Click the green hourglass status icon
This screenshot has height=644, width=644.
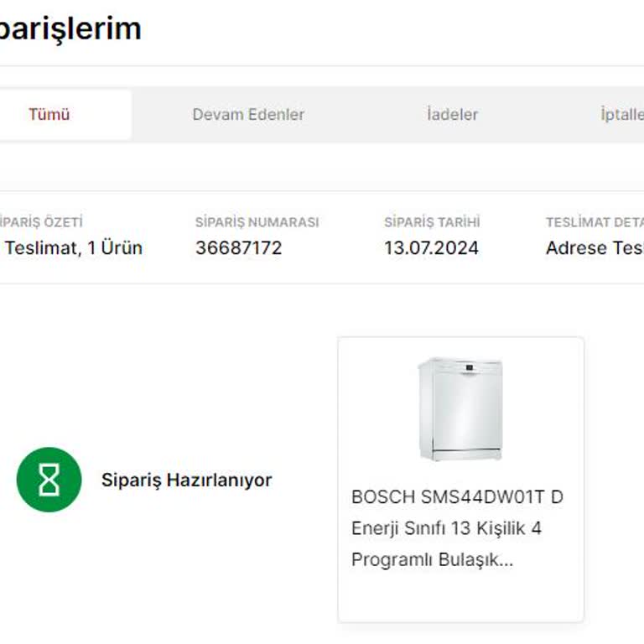[49, 480]
